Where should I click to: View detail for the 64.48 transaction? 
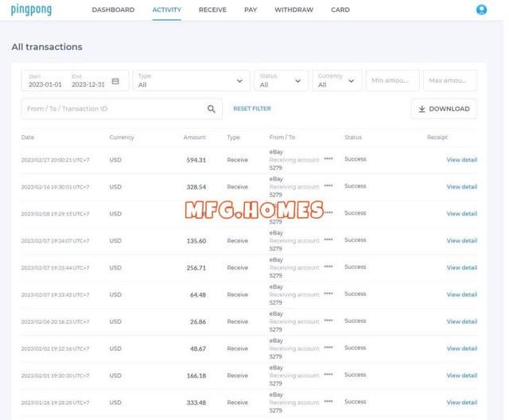pyautogui.click(x=461, y=294)
